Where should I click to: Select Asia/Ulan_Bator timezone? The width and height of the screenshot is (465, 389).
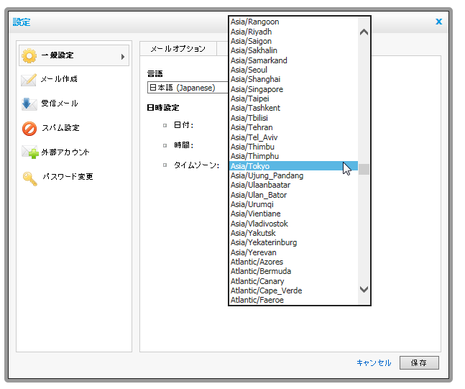pos(293,195)
